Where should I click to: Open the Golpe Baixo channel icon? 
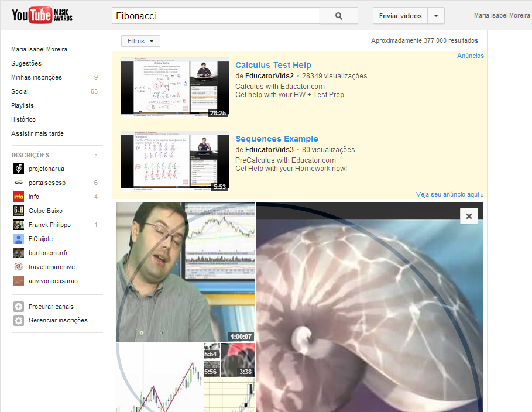point(19,211)
